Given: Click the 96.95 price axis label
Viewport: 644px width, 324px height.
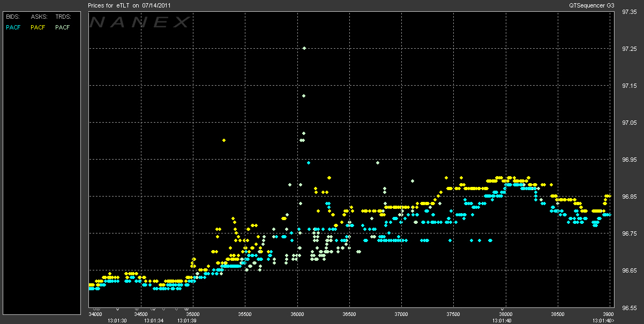Looking at the screenshot, I should pyautogui.click(x=629, y=160).
